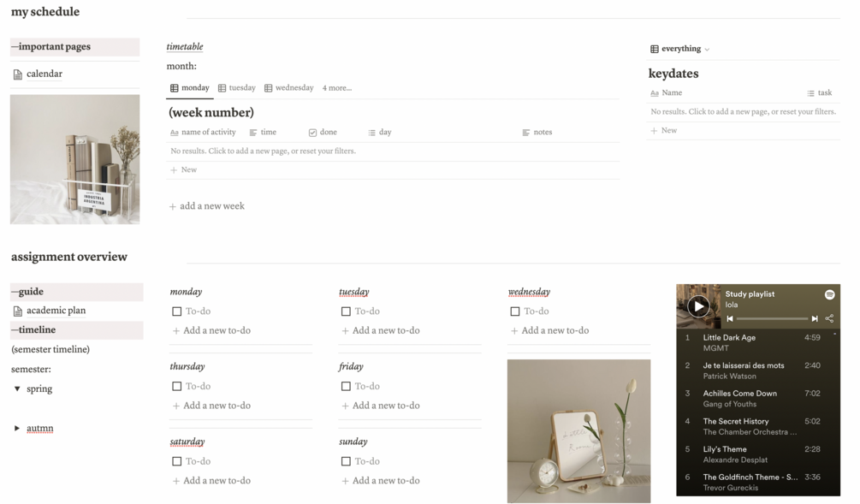Image resolution: width=860 pixels, height=504 pixels.
Task: Play the Study playlist in Spotify widget
Action: (x=698, y=306)
